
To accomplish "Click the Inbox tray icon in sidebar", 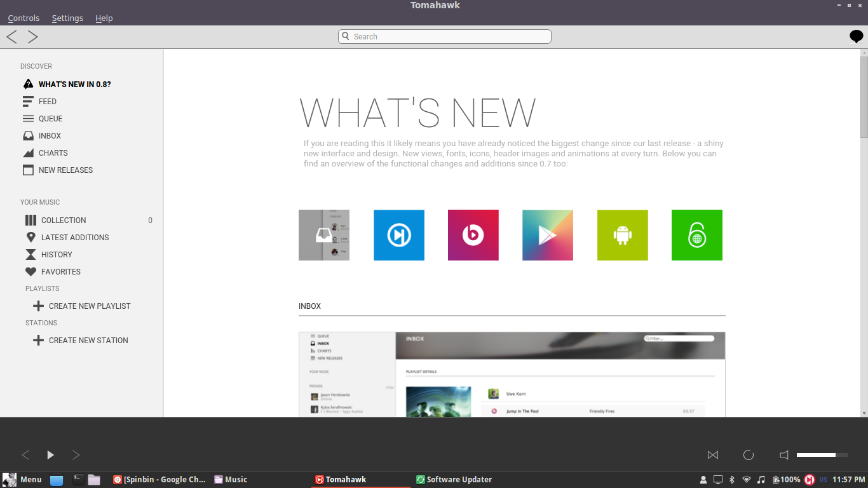I will (28, 135).
